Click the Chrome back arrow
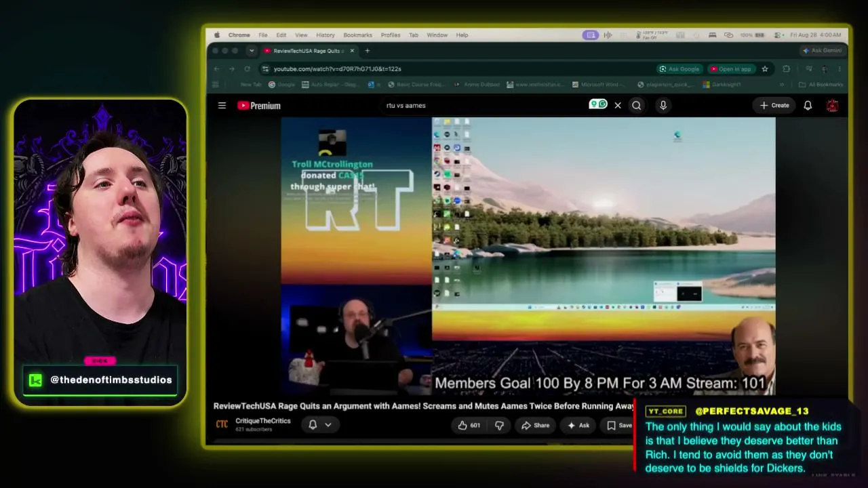 (217, 68)
